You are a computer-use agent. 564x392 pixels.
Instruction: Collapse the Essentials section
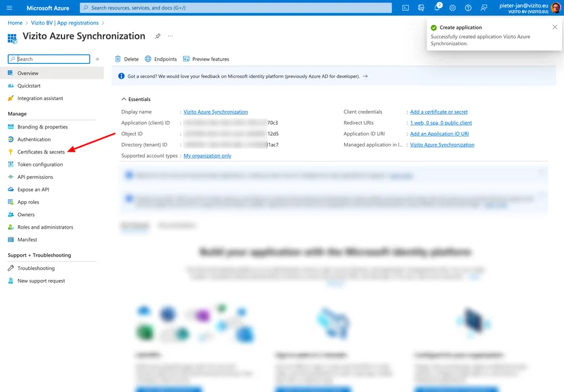tap(123, 99)
